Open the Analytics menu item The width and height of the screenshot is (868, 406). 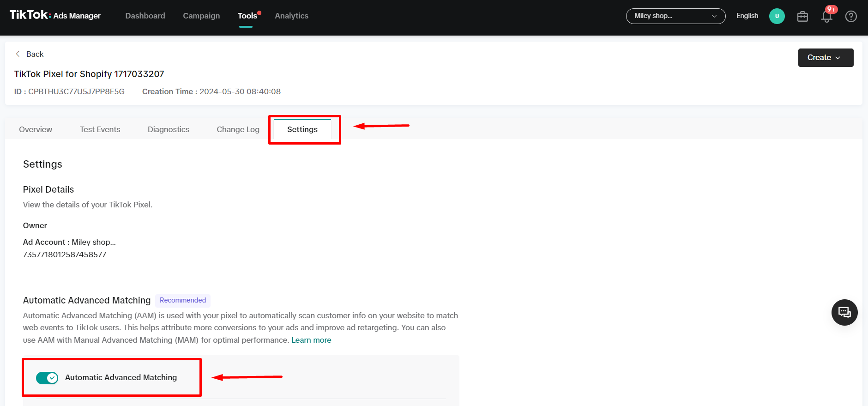(291, 16)
